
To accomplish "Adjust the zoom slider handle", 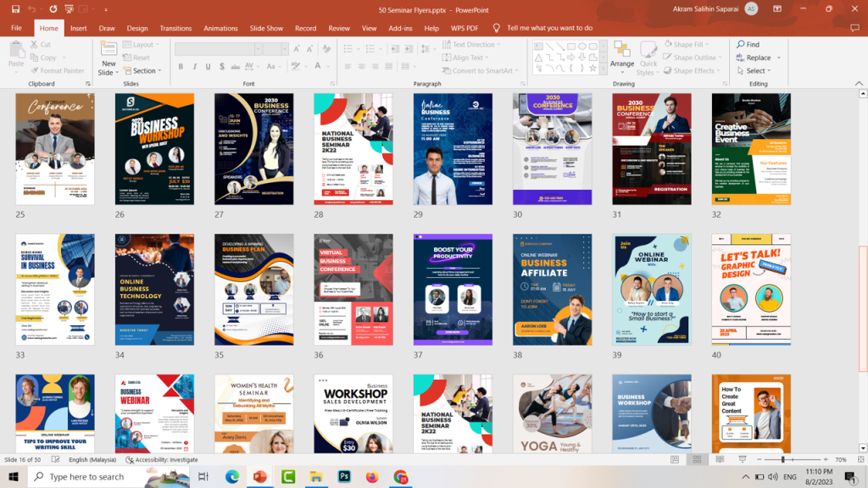I will (782, 460).
